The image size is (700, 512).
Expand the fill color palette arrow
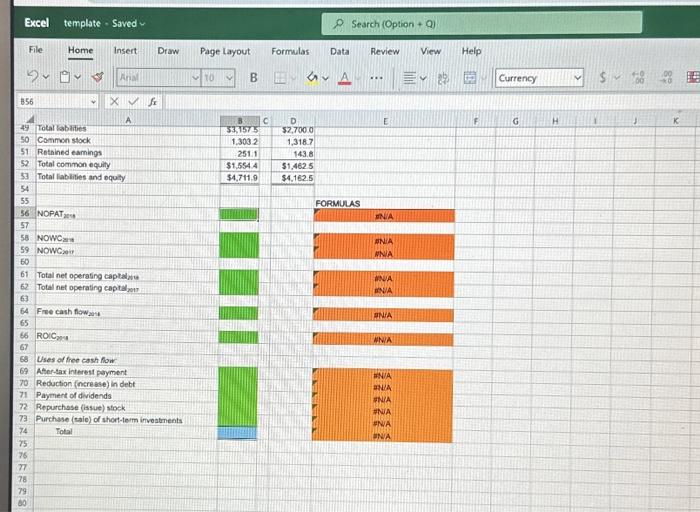[325, 79]
